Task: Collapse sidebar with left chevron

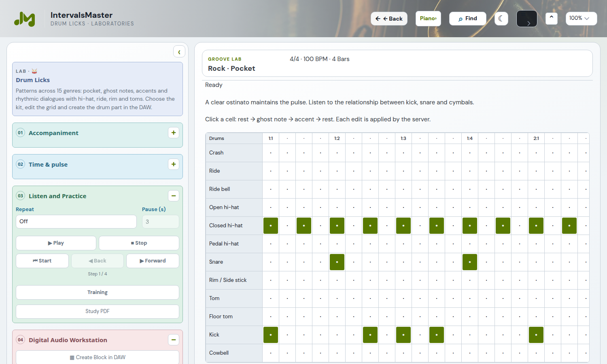Action: pos(179,52)
